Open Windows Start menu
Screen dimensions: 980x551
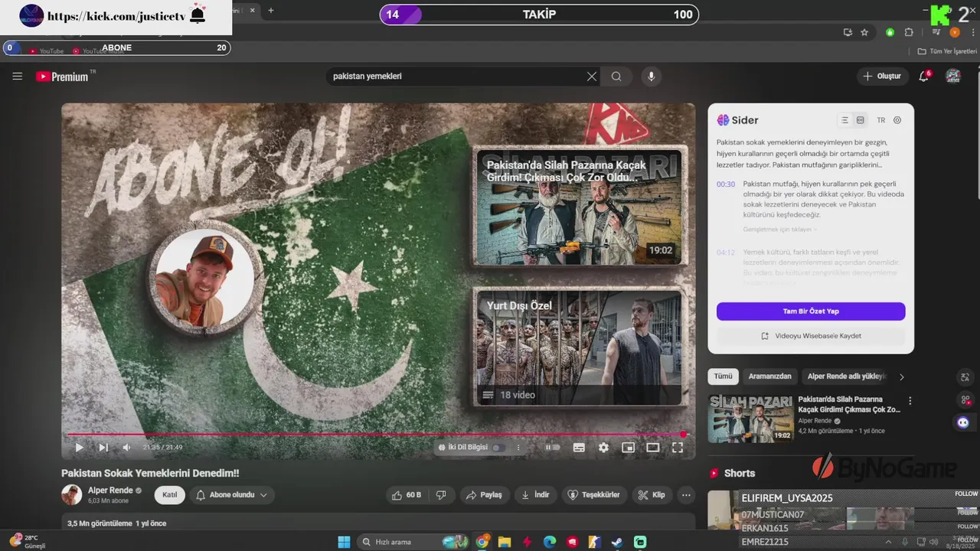coord(344,542)
